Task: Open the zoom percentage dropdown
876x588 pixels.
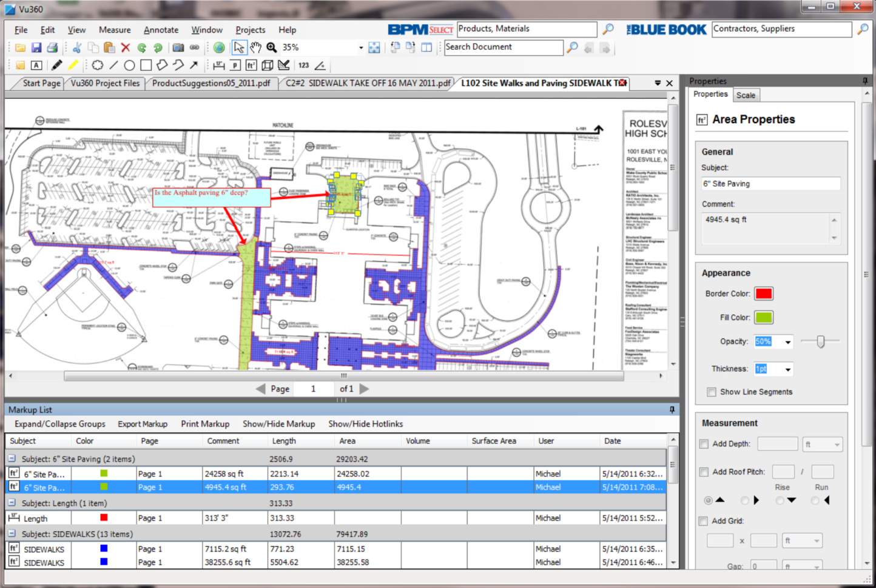Action: coord(361,47)
